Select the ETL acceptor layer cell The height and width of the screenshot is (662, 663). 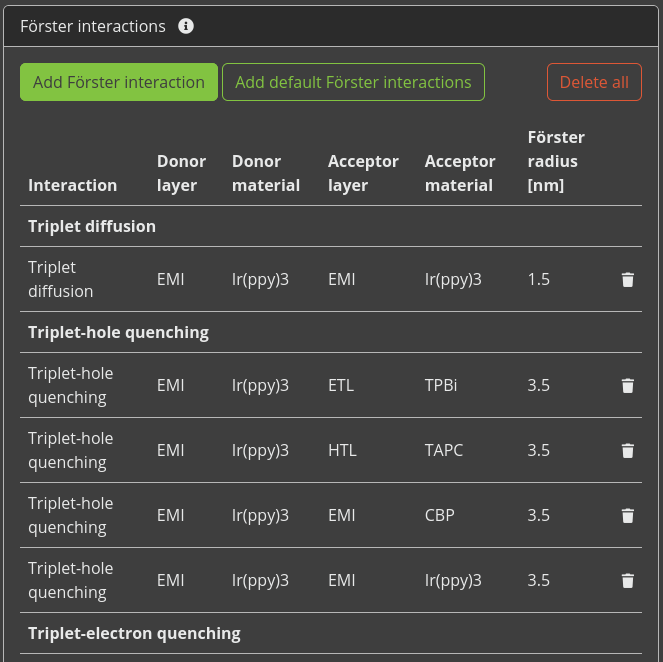click(x=341, y=385)
